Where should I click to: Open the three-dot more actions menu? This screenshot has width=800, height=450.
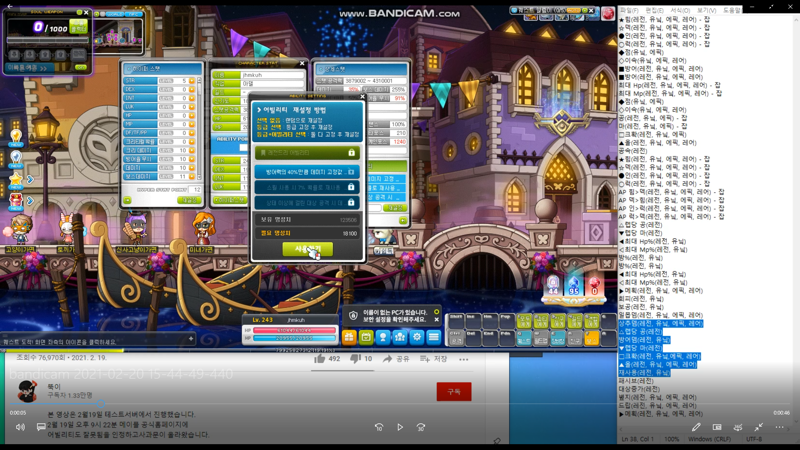click(x=463, y=359)
